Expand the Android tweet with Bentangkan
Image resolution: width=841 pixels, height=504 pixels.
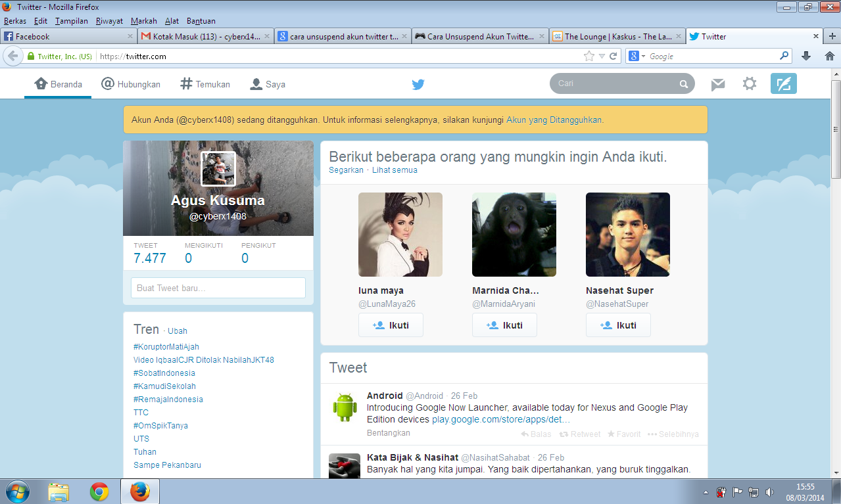click(389, 433)
